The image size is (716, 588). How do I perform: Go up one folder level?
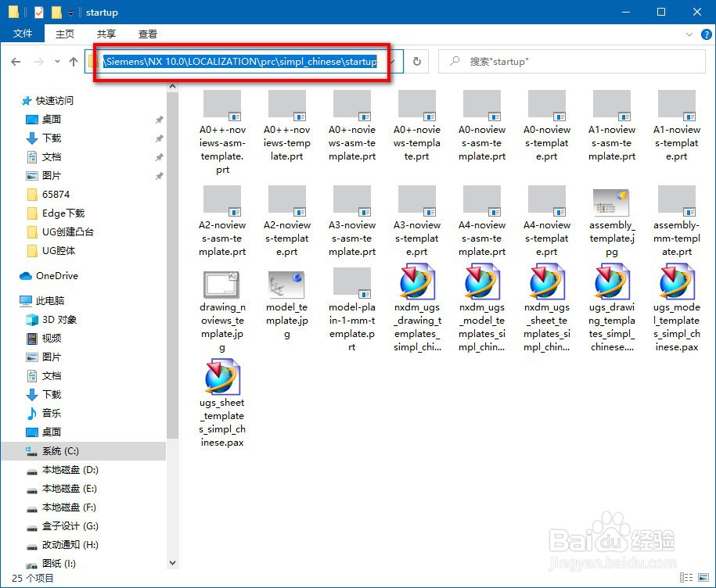(x=74, y=62)
